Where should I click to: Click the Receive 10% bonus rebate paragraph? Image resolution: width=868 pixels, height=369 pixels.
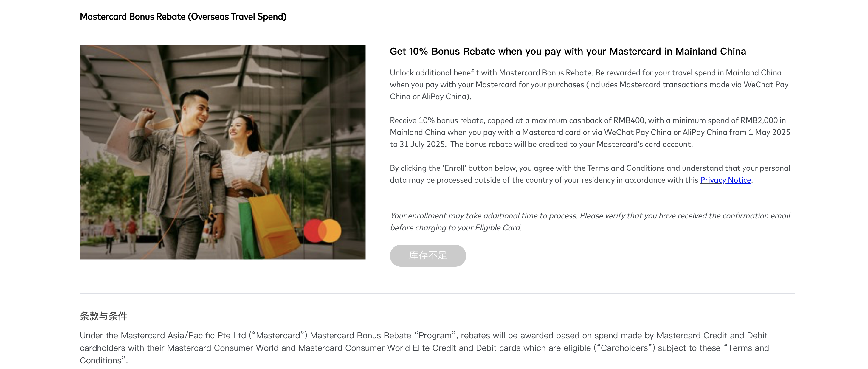590,132
